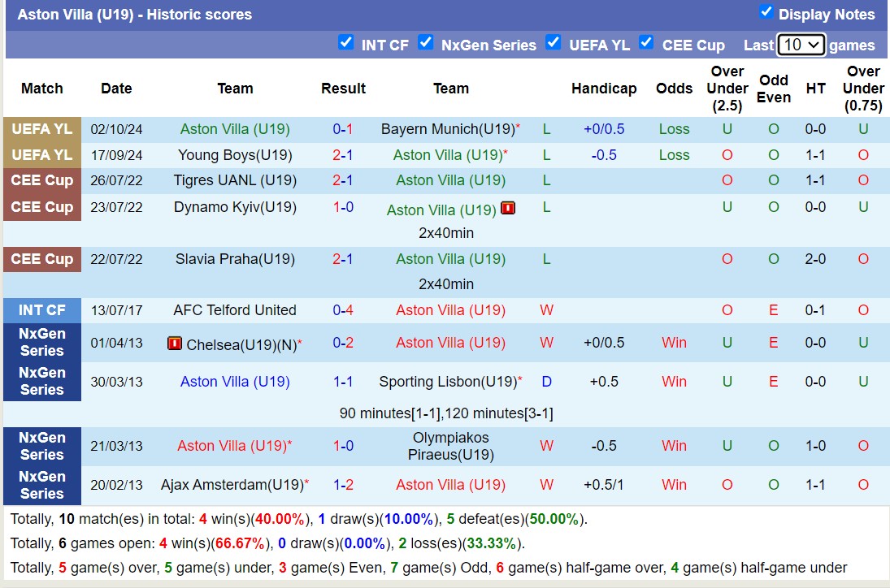Select the UEFA YL competition badge on the 02/10/24 row

[x=41, y=128]
